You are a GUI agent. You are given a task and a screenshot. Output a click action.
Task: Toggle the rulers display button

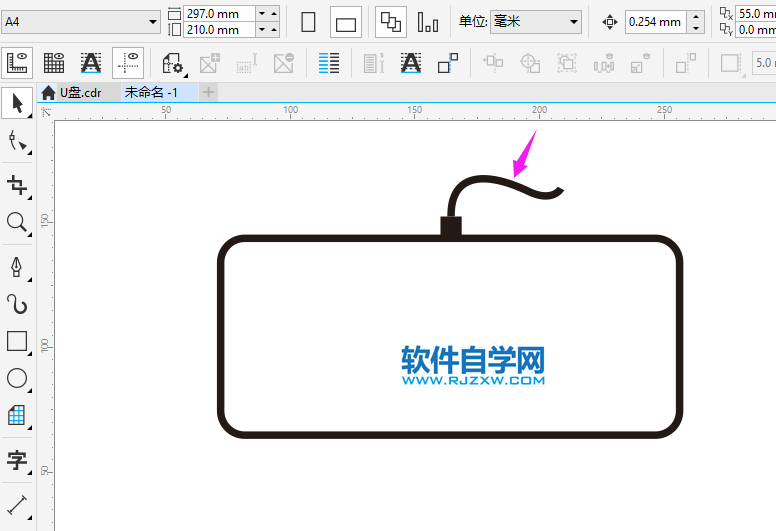tap(17, 63)
